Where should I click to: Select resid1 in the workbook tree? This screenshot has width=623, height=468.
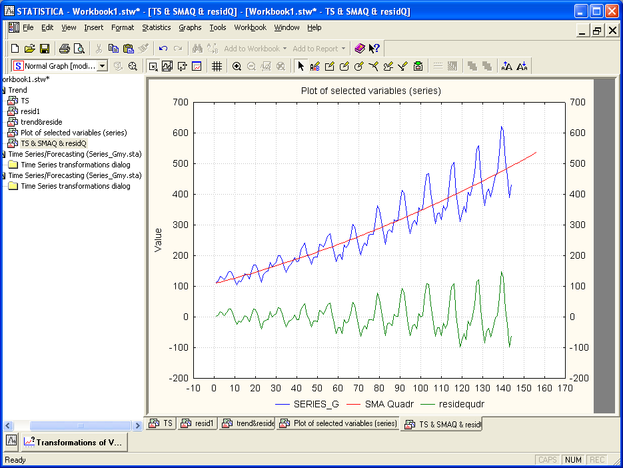click(x=30, y=111)
